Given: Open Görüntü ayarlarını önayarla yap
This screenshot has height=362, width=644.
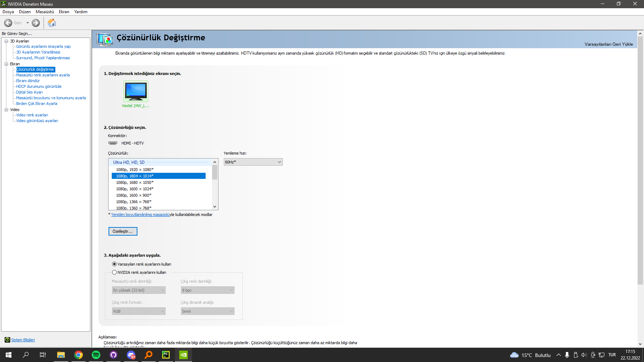Looking at the screenshot, I should (x=43, y=46).
